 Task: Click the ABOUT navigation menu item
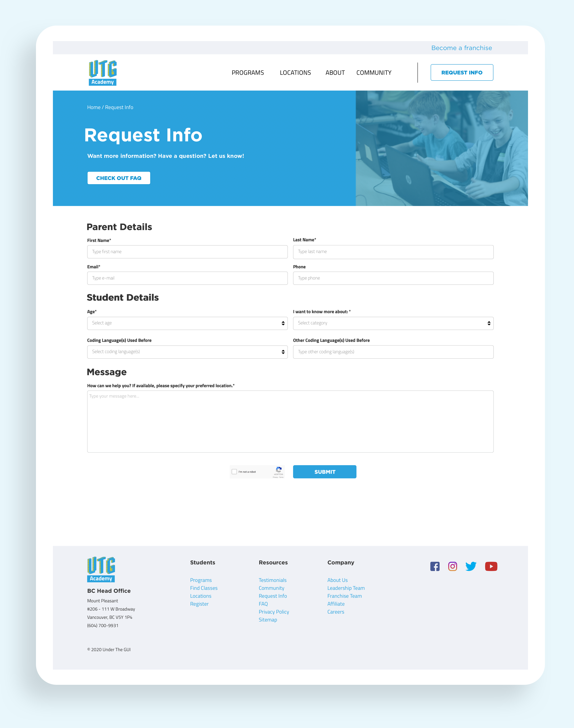335,72
